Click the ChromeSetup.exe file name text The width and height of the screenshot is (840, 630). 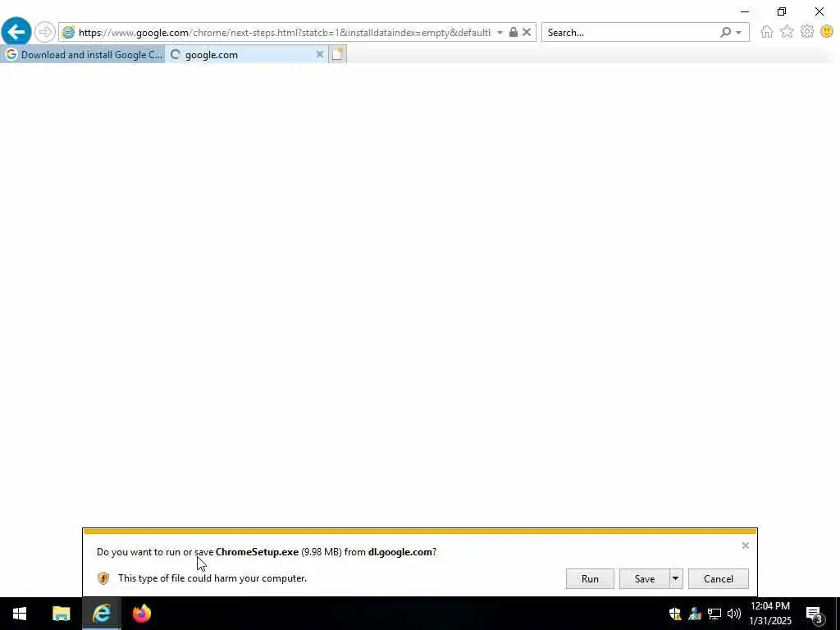pyautogui.click(x=257, y=552)
